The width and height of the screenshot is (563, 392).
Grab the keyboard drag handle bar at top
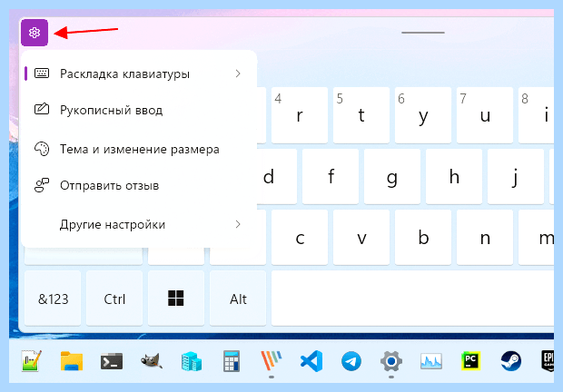point(423,33)
